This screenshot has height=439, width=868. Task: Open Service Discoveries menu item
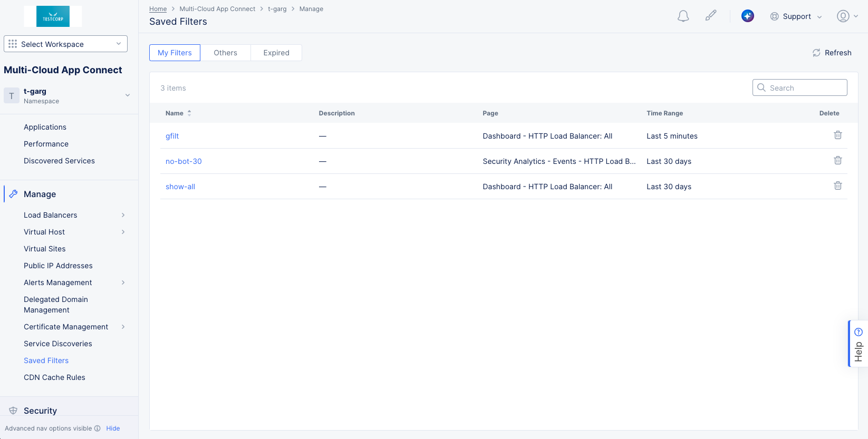[58, 344]
